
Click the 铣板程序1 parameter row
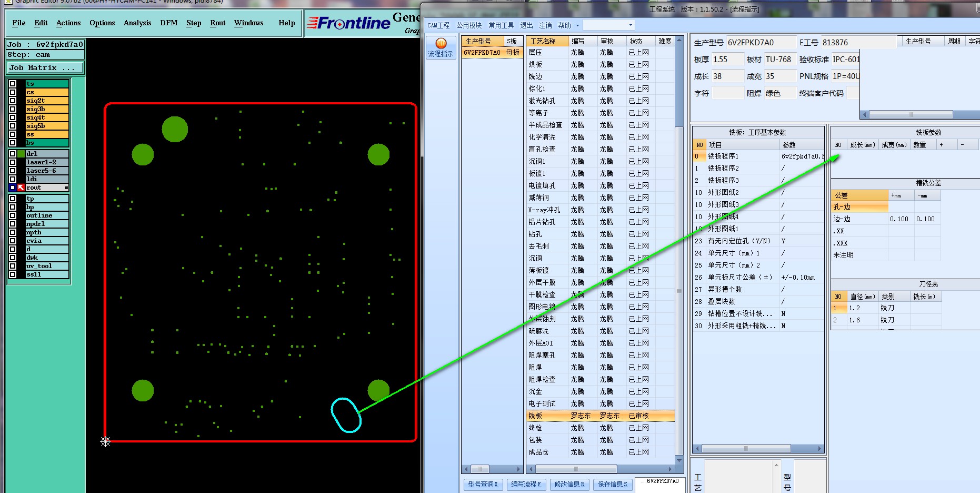(x=758, y=156)
